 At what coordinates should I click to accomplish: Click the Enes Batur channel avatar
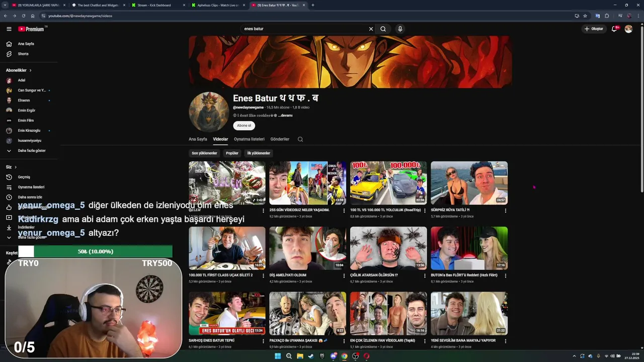(x=208, y=112)
